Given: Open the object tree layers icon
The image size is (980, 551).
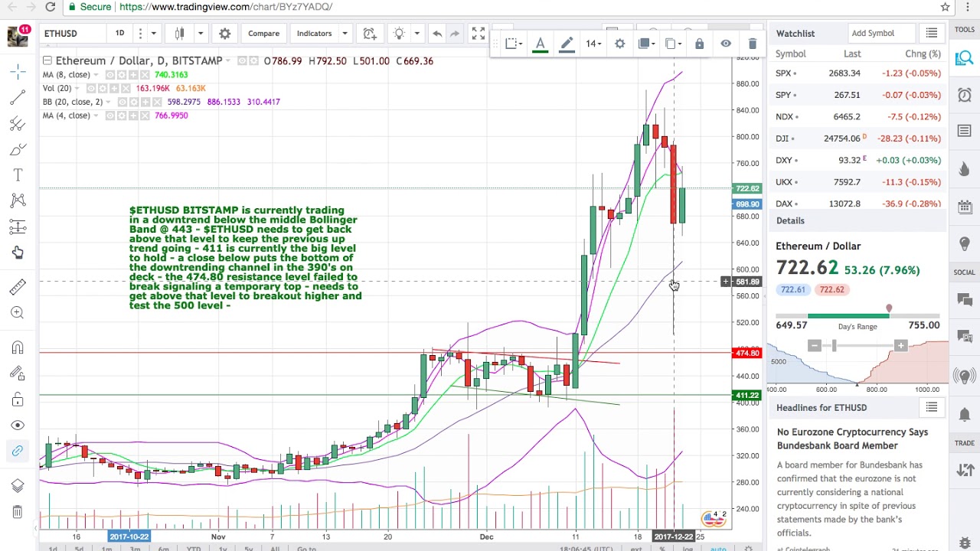Looking at the screenshot, I should (x=18, y=486).
